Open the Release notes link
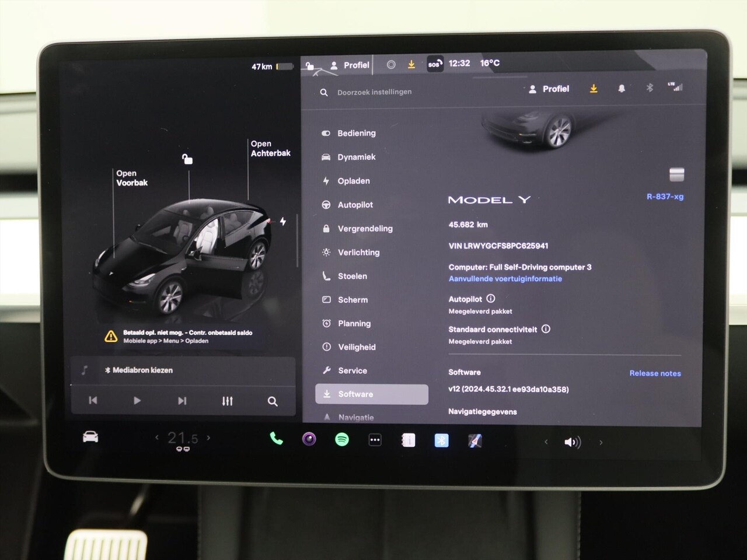 pos(655,373)
